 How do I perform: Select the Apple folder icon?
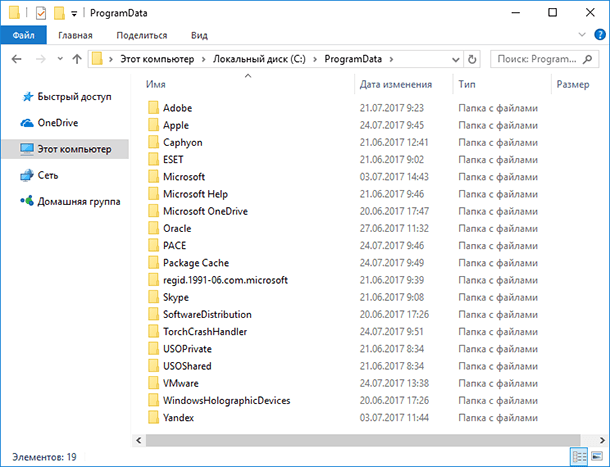[154, 125]
